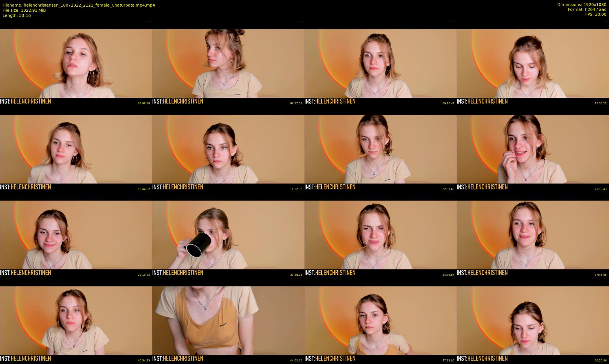This screenshot has width=609, height=364.
Task: Click the Filename line in the header
Action: [x=79, y=5]
